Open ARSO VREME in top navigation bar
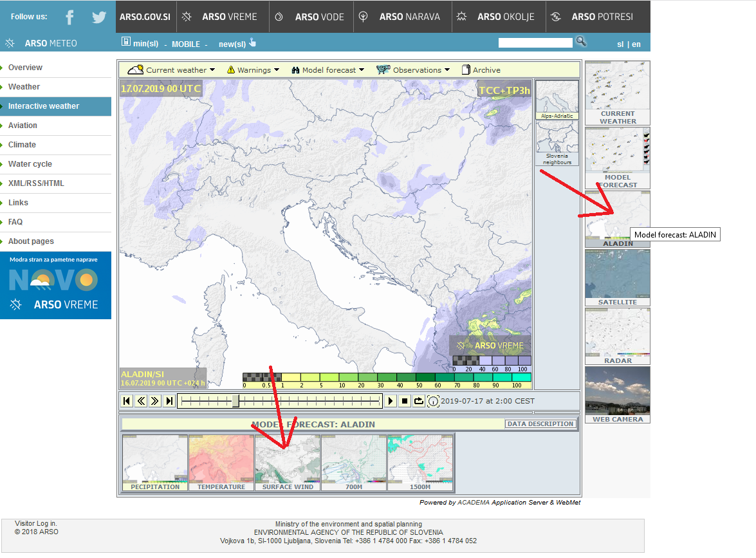Screen dimensions: 756x558 [223, 17]
